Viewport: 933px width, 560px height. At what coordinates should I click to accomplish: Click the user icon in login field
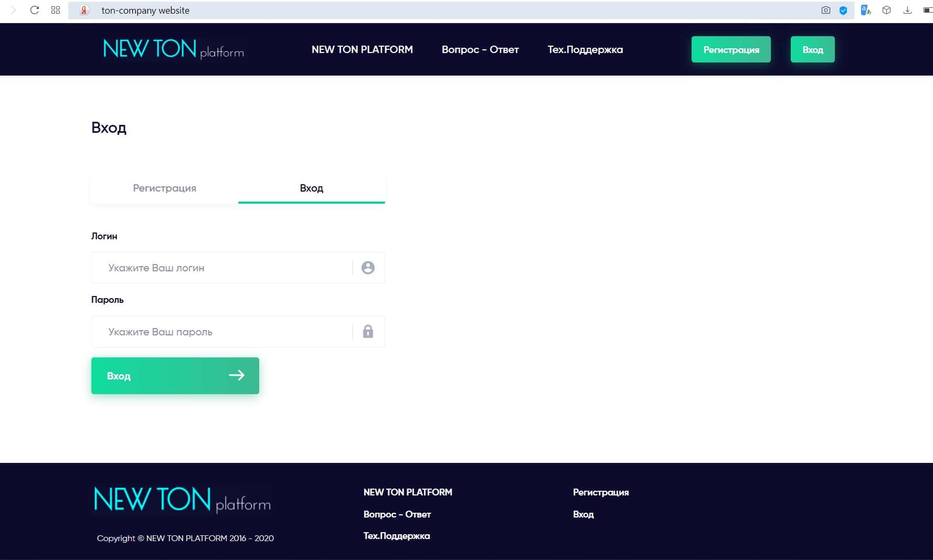368,268
